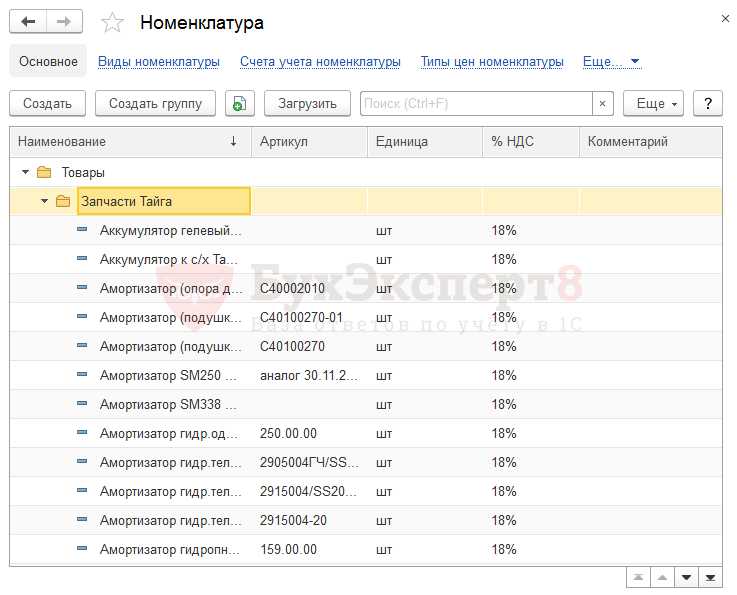Go forward with the right arrow button
Screen dimensions: 737x595
click(x=64, y=22)
